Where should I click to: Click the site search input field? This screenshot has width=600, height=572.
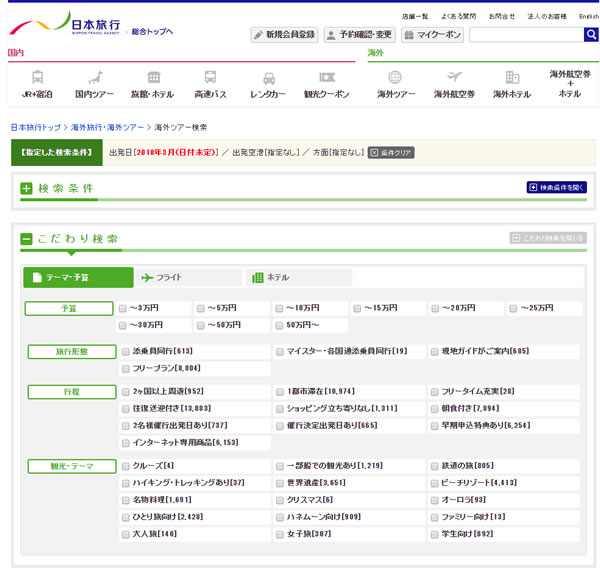(525, 35)
